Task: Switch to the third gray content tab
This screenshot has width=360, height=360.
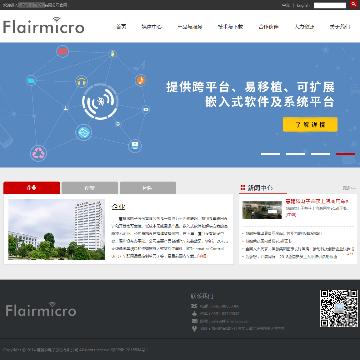Action: (148, 188)
